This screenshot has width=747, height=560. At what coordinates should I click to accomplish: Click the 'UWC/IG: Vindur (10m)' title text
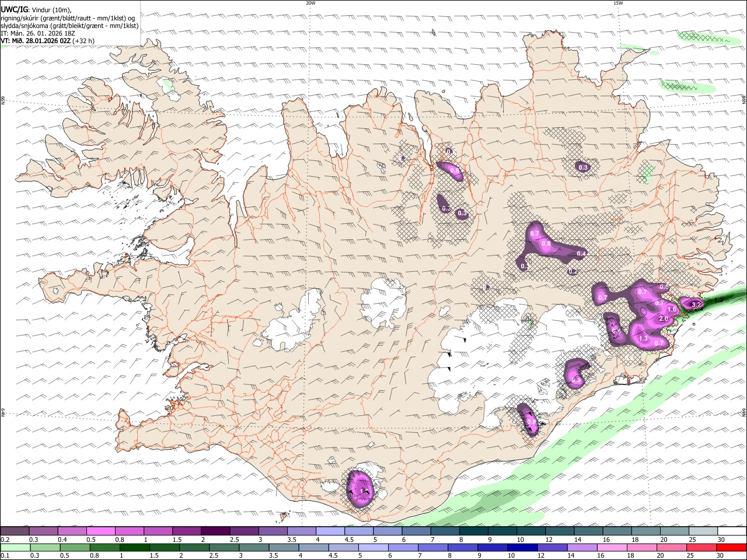(x=36, y=10)
